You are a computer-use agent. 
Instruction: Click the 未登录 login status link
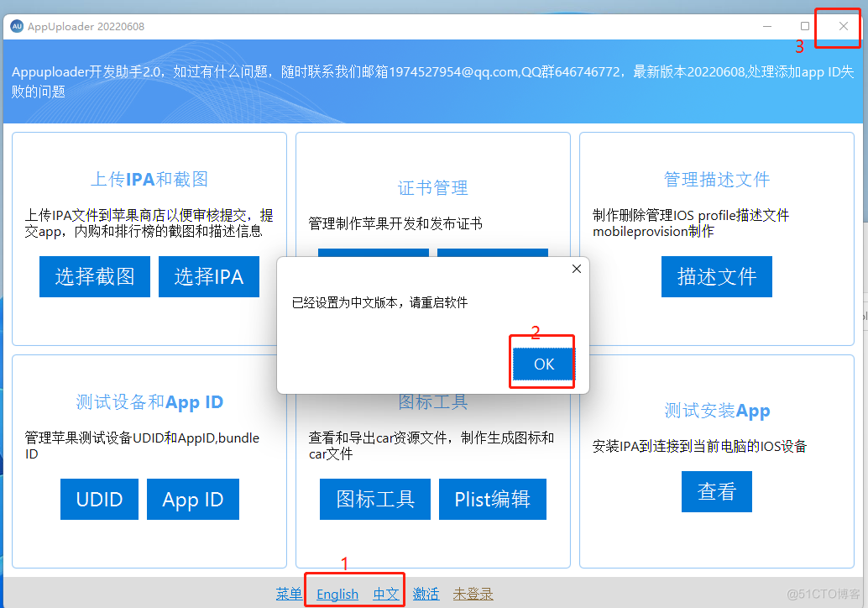pyautogui.click(x=473, y=595)
